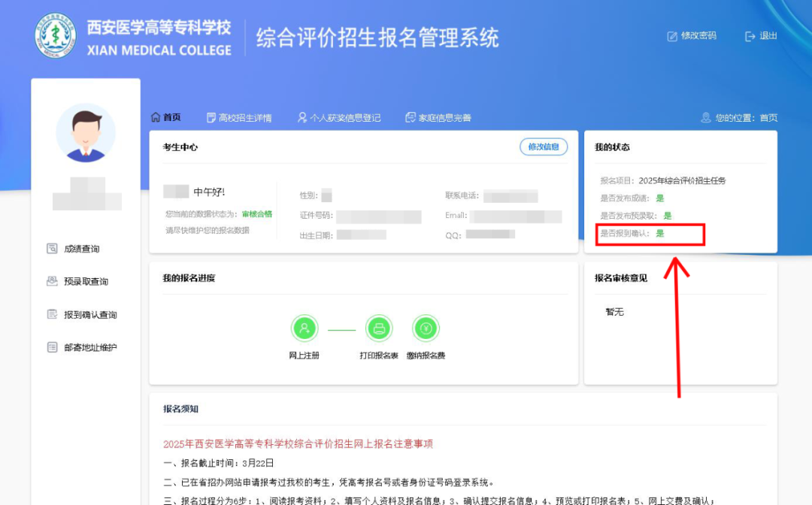Viewport: 812px width, 505px height.
Task: Click the 退出 logout icon
Action: tap(750, 36)
